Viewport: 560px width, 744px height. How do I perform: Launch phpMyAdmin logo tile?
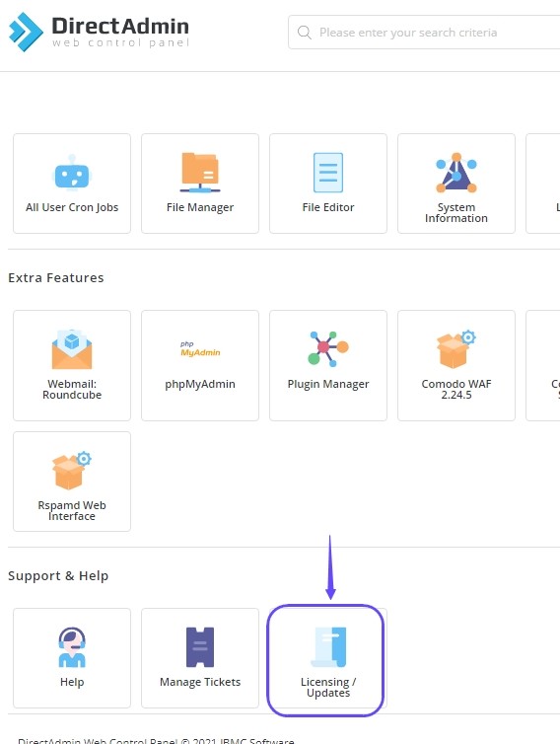(x=200, y=348)
